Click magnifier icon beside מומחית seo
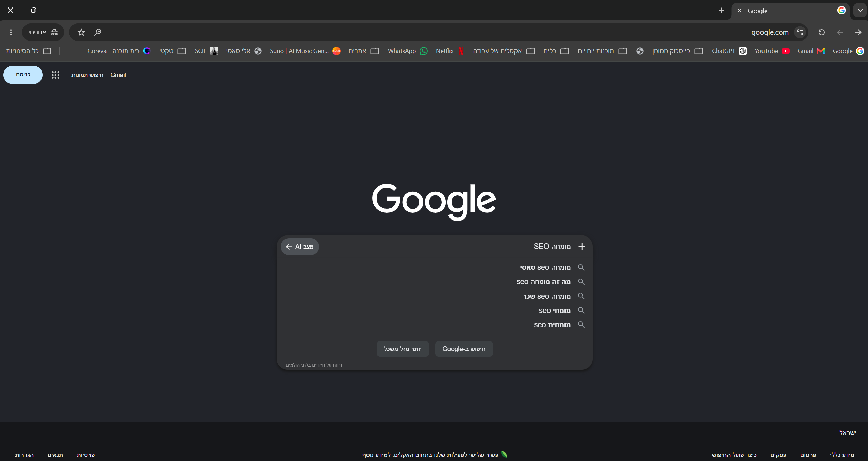The width and height of the screenshot is (868, 461). 581,325
